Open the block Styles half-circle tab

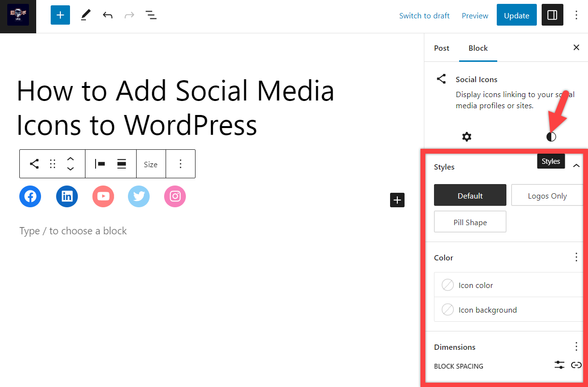pos(551,137)
